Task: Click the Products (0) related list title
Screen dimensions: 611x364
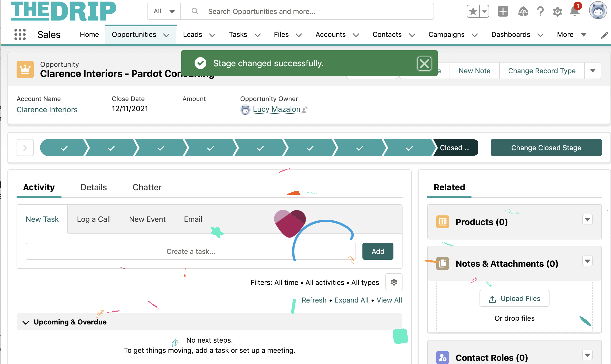Action: [x=482, y=222]
